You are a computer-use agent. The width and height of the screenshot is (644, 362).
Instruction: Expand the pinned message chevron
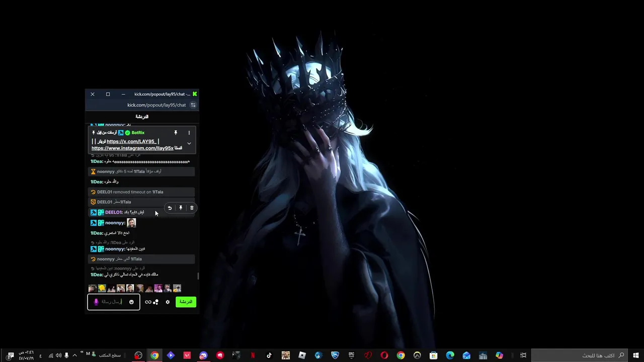click(189, 143)
